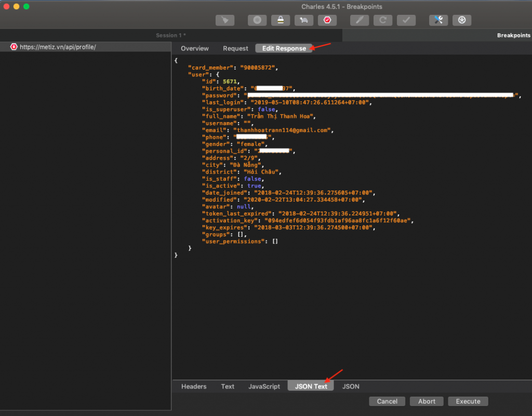Click the email value thanhhoatrann114@gmail.com
This screenshot has height=416, width=532.
[x=282, y=130]
